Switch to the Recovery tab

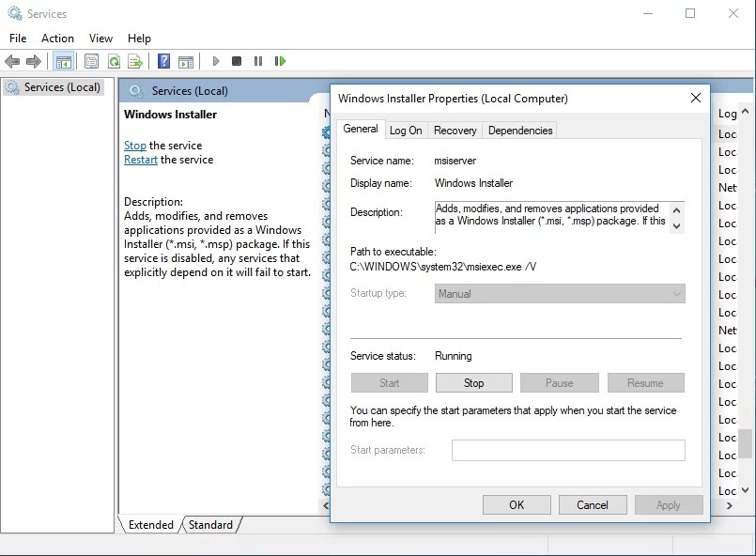455,131
